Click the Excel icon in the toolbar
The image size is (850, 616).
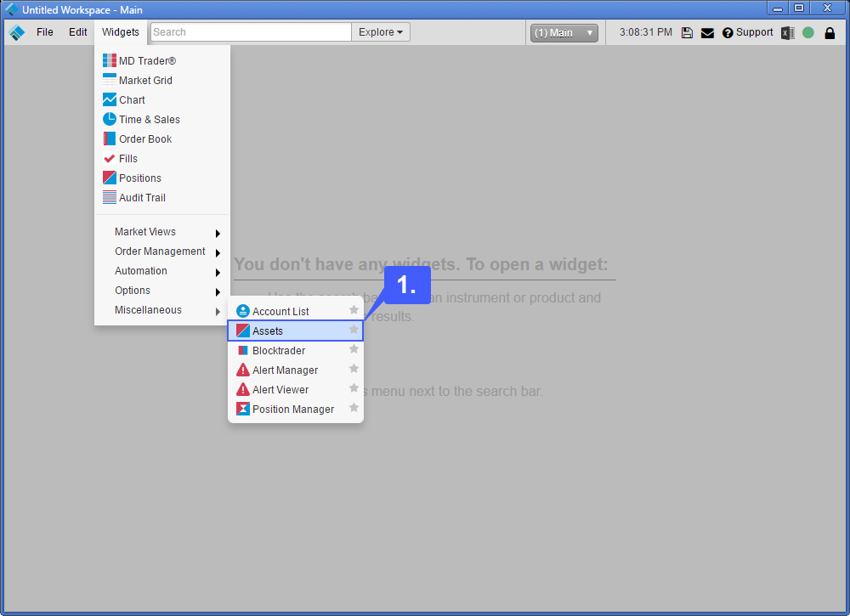[788, 33]
